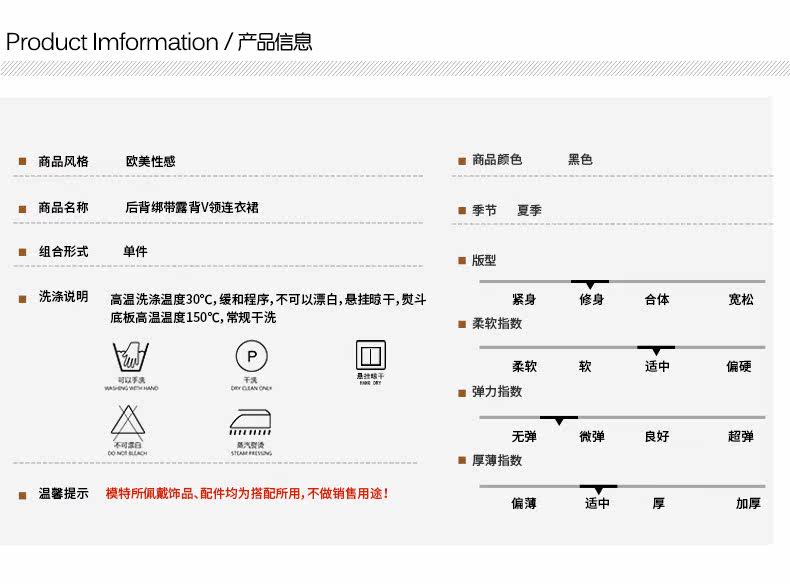The height and width of the screenshot is (584, 790).
Task: Click the WASHING WITH HAND caption
Action: (131, 388)
